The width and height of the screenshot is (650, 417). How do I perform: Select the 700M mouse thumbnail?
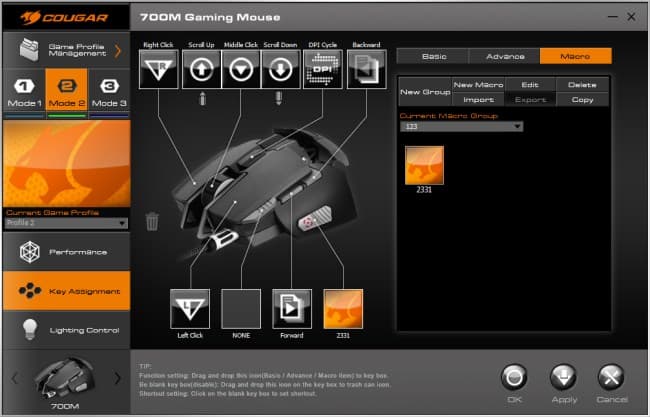pyautogui.click(x=65, y=378)
